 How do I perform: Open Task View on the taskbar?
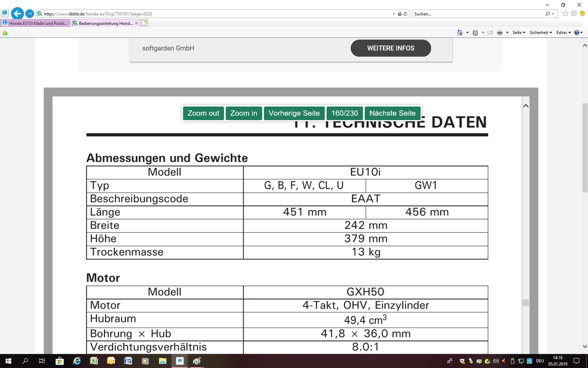pos(42,361)
